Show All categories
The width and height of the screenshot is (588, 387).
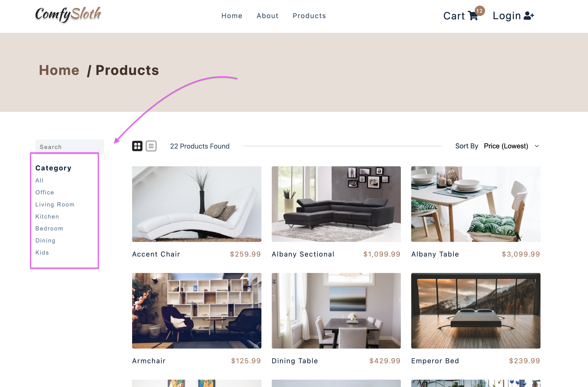point(39,180)
